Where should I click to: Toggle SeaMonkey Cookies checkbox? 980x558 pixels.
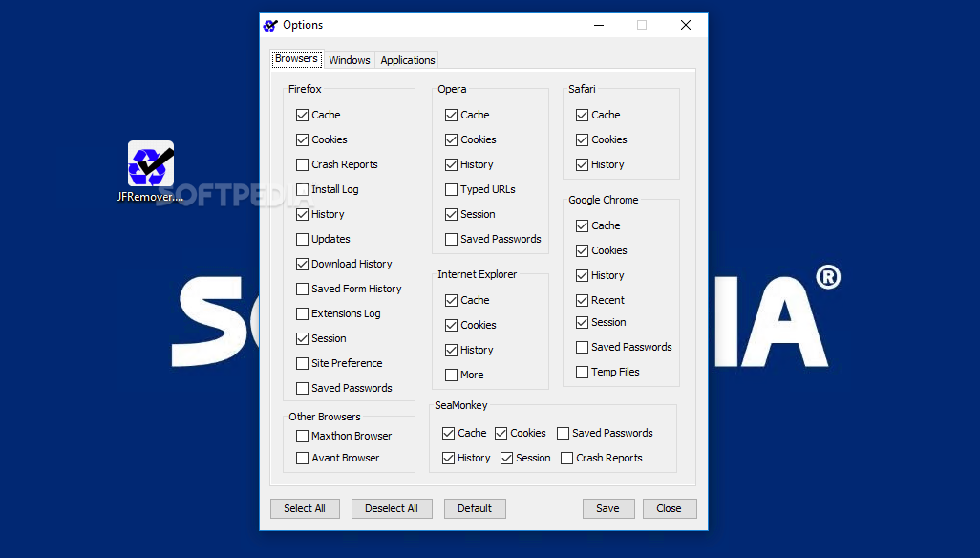pos(501,433)
